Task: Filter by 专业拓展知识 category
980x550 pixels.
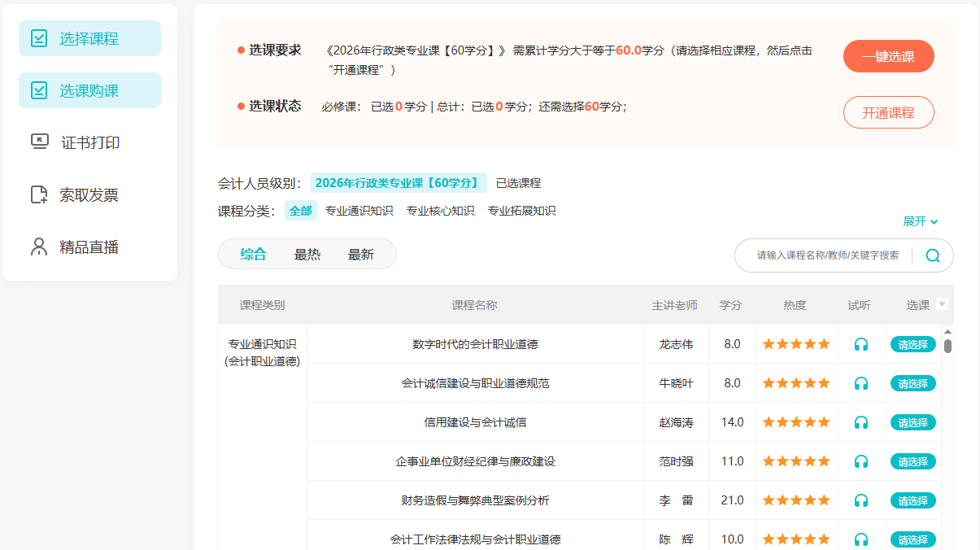Action: (521, 211)
